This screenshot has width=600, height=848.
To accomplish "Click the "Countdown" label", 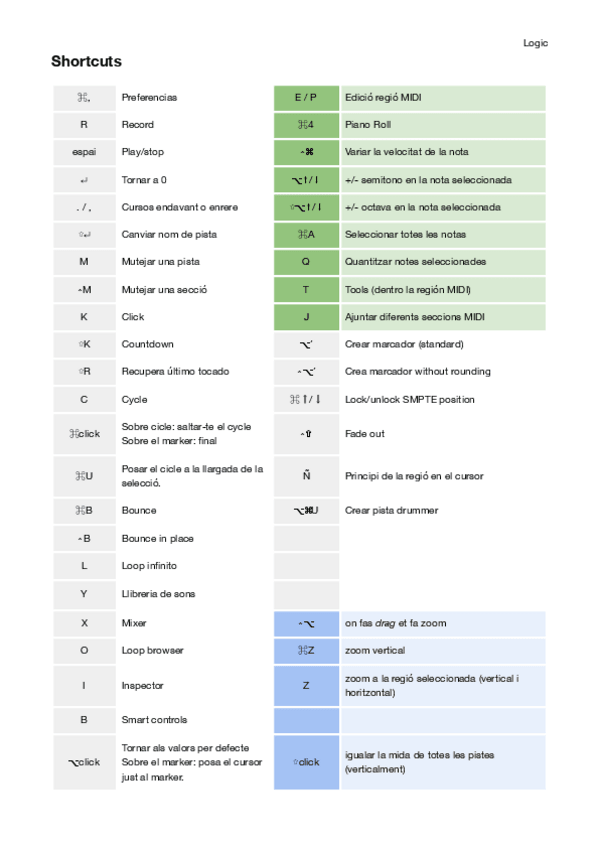I will tap(147, 344).
